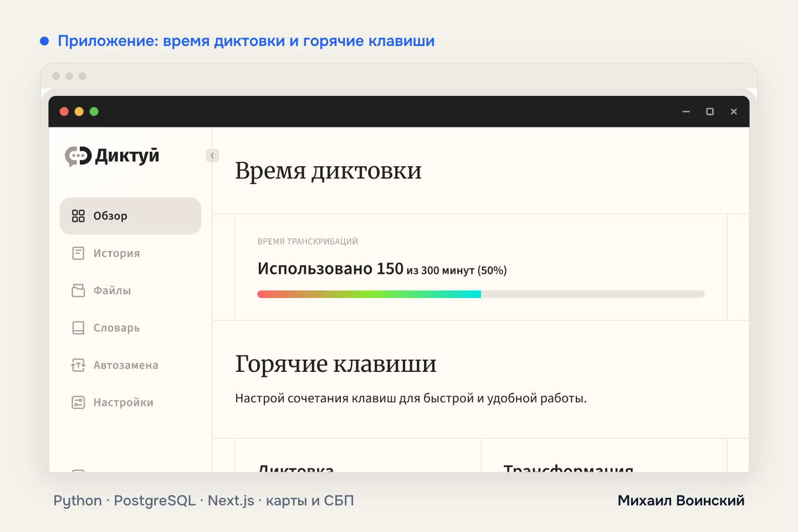The image size is (798, 532).
Task: Click the Горячие клавиши heading
Action: click(336, 364)
